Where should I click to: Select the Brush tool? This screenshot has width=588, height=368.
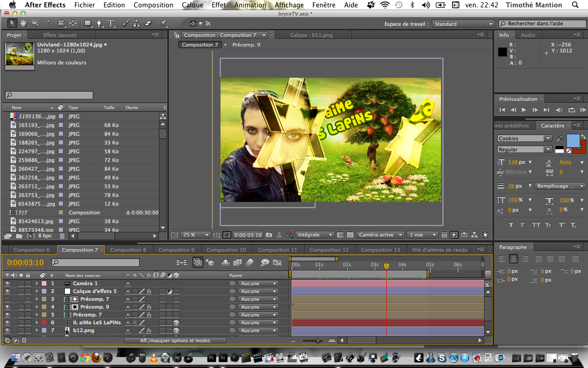125,23
